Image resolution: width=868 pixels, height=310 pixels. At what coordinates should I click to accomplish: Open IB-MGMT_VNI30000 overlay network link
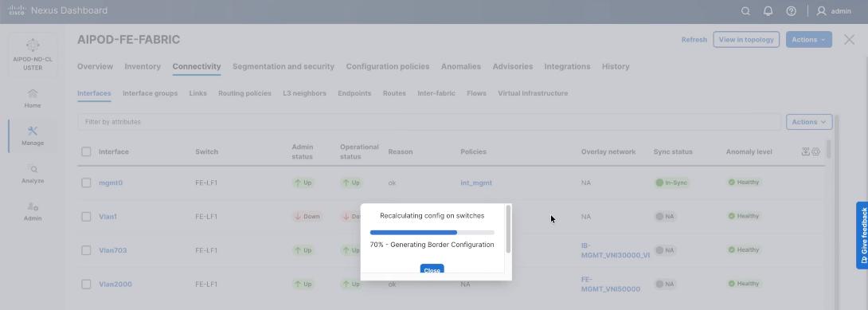[615, 250]
